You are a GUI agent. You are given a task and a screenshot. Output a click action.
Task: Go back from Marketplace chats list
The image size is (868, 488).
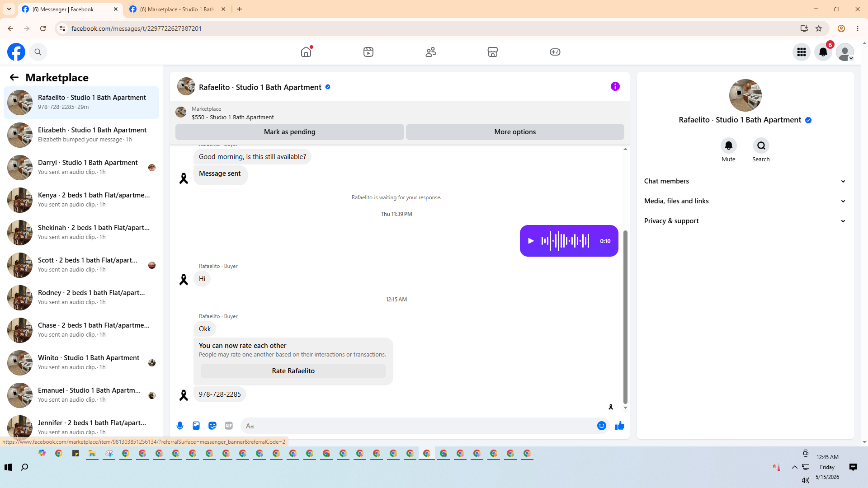pyautogui.click(x=14, y=78)
